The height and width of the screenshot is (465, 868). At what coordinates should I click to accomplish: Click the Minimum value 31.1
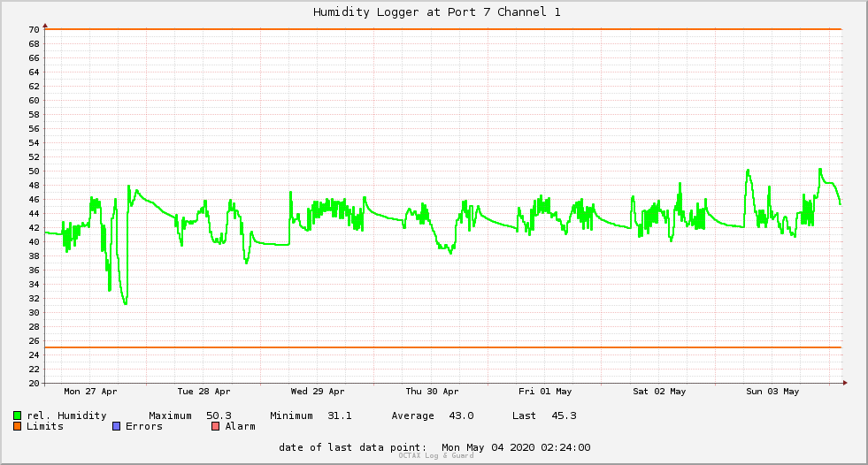(x=340, y=415)
